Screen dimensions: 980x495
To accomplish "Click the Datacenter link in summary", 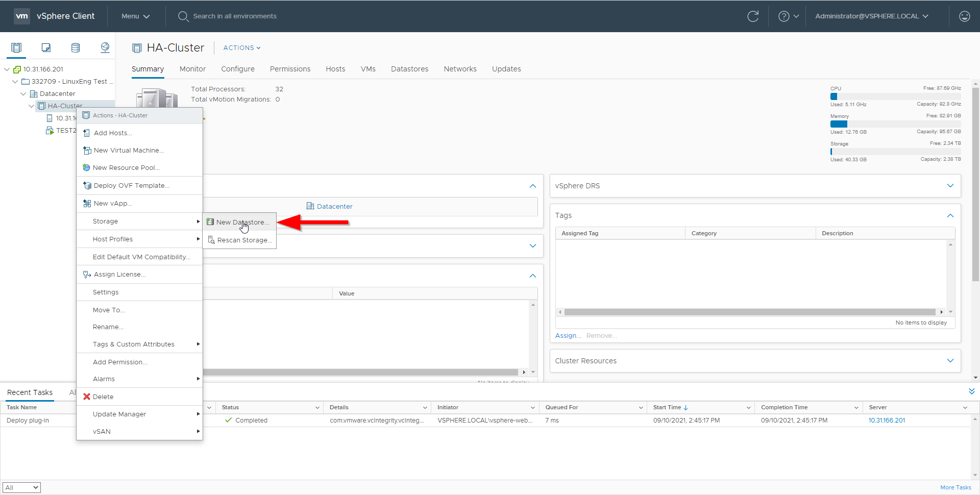I will [334, 206].
